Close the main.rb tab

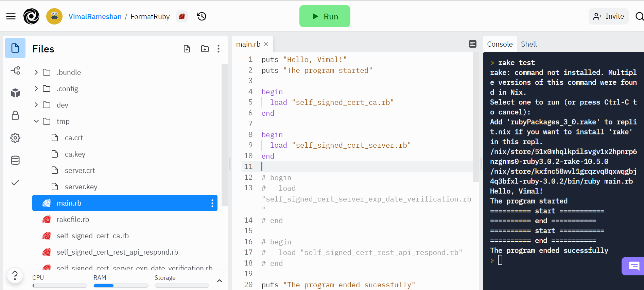266,44
